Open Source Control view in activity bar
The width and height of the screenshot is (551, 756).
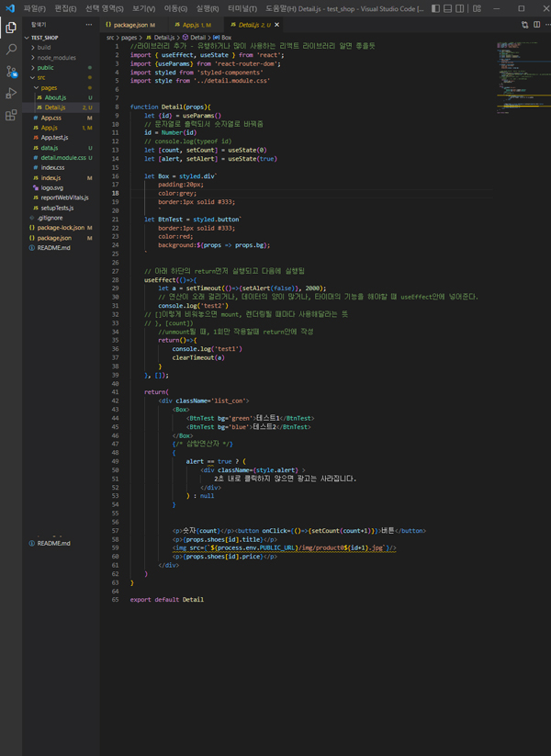coord(11,72)
